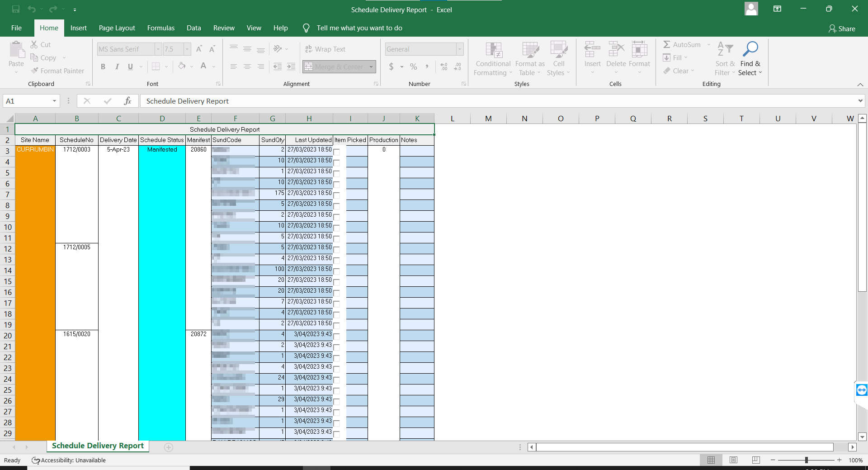Screen dimensions: 868x470
Task: Select column L header
Action: (452, 119)
